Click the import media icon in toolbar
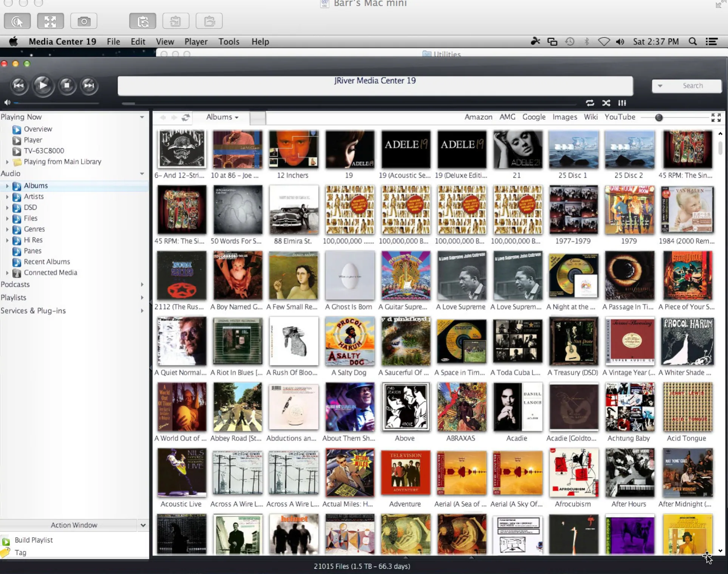Viewport: 728px width, 574px height. [x=176, y=21]
